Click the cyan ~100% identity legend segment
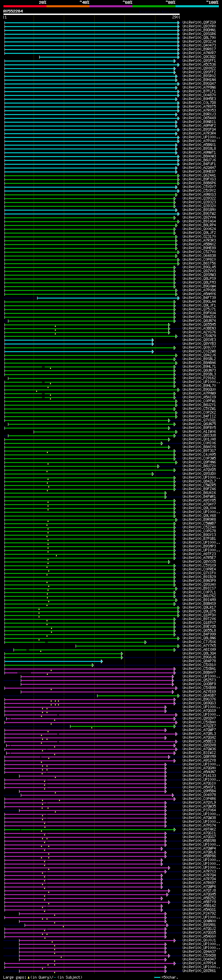The image size is (222, 980). click(197, 6)
